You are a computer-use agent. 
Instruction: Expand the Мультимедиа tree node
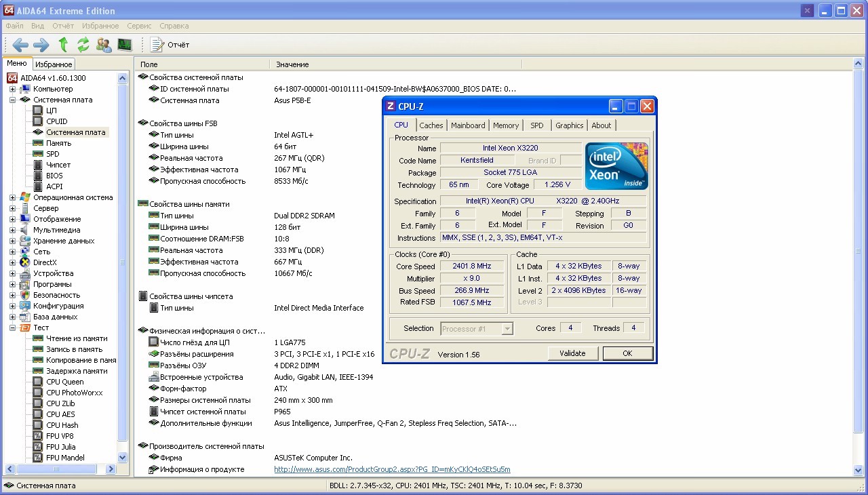click(x=12, y=230)
